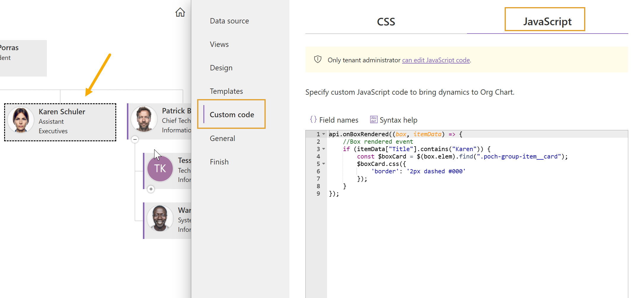Click the shield icon in the warning banner

[x=318, y=60]
